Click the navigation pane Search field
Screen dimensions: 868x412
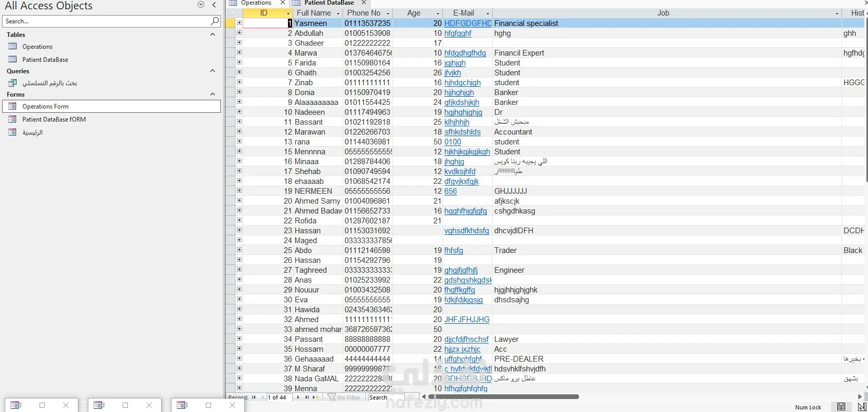106,21
